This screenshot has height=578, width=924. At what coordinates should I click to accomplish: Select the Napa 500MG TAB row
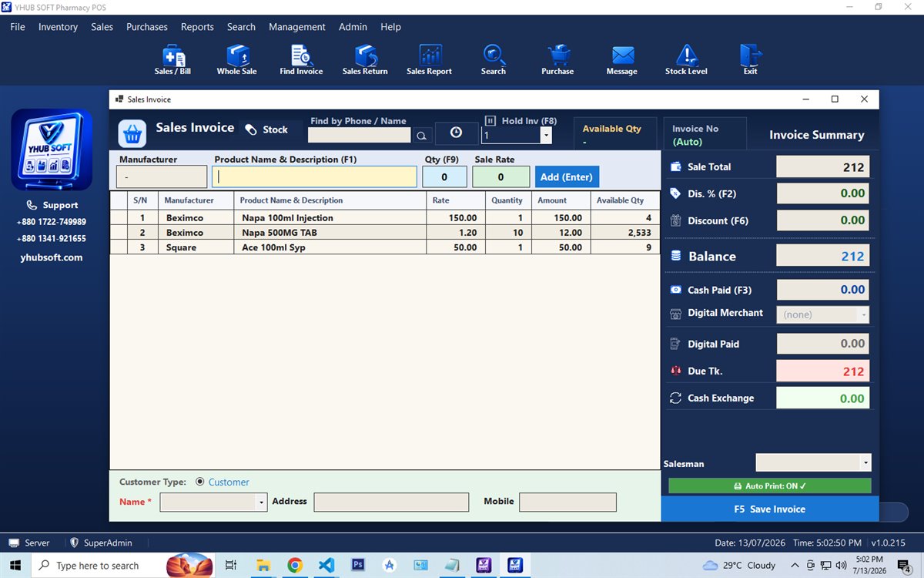(385, 232)
